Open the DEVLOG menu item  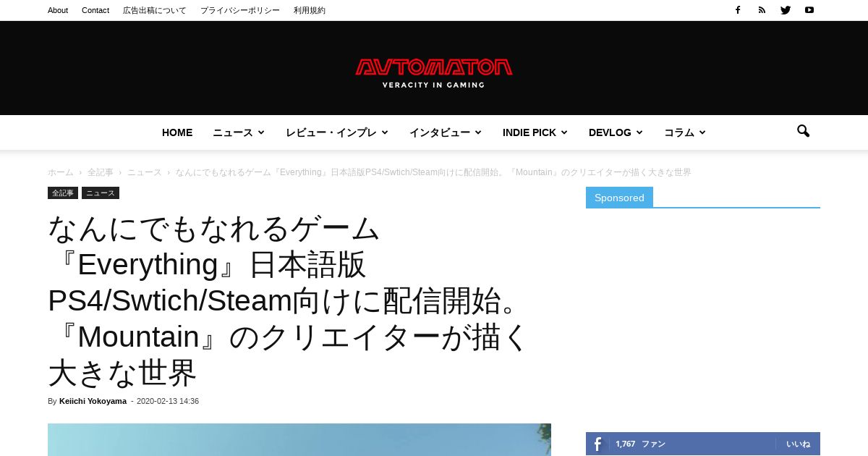(610, 132)
